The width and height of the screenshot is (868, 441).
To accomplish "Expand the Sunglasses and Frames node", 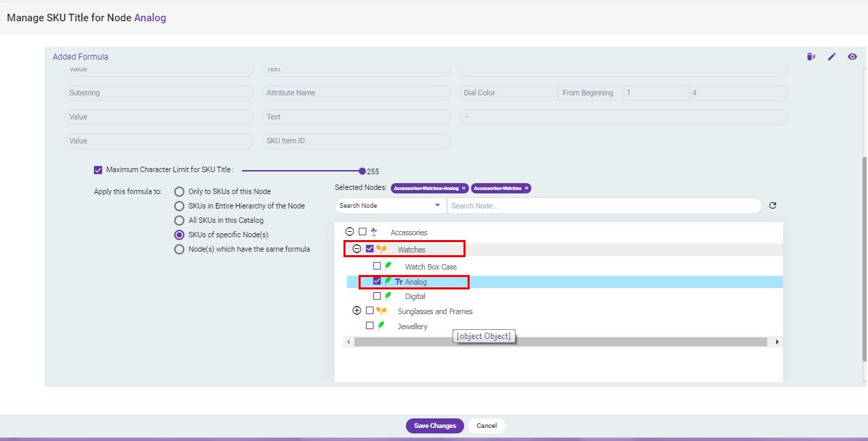I will (357, 311).
